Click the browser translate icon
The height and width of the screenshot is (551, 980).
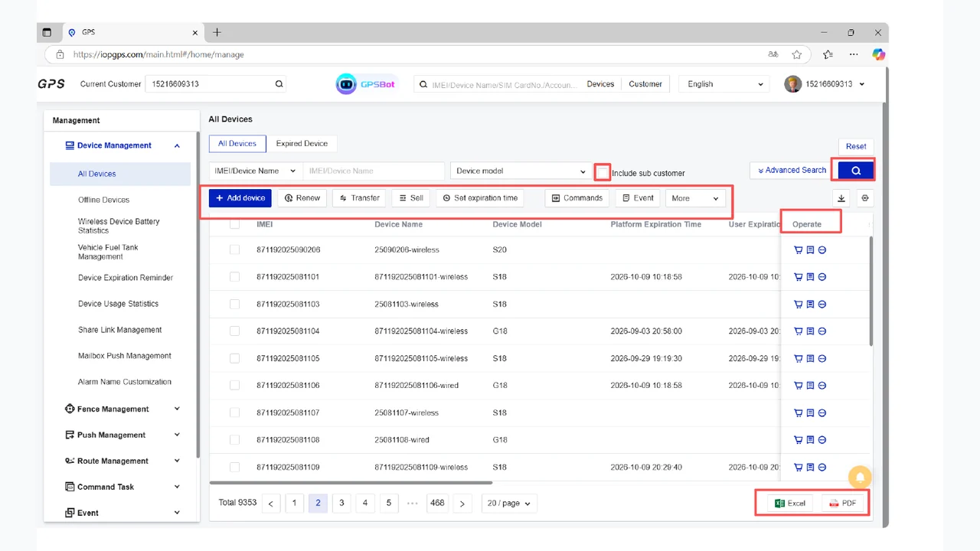pyautogui.click(x=773, y=54)
